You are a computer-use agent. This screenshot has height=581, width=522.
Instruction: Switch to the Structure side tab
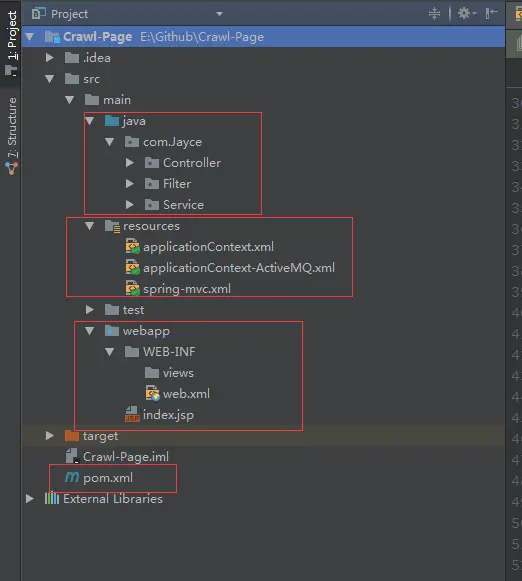pyautogui.click(x=11, y=136)
